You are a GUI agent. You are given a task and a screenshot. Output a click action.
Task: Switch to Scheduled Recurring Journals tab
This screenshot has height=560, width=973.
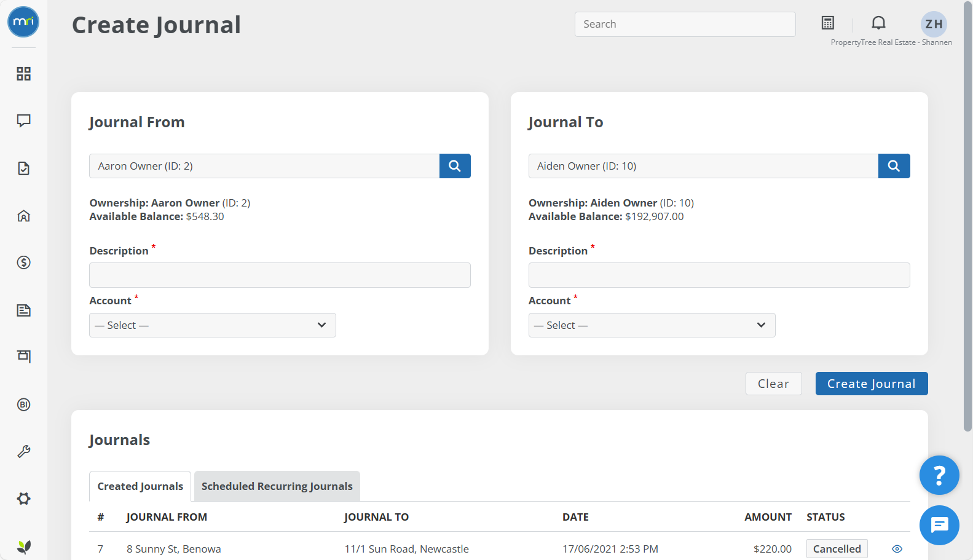[x=277, y=486]
